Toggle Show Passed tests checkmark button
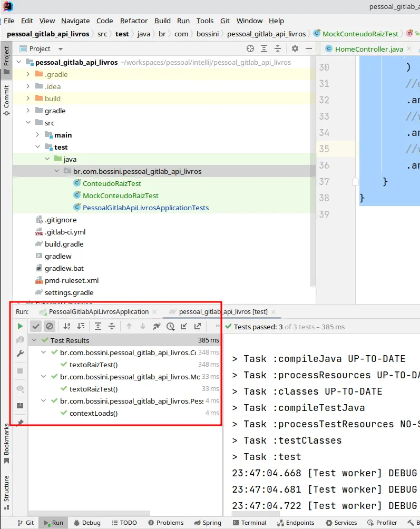The width and height of the screenshot is (420, 529). pos(36,326)
